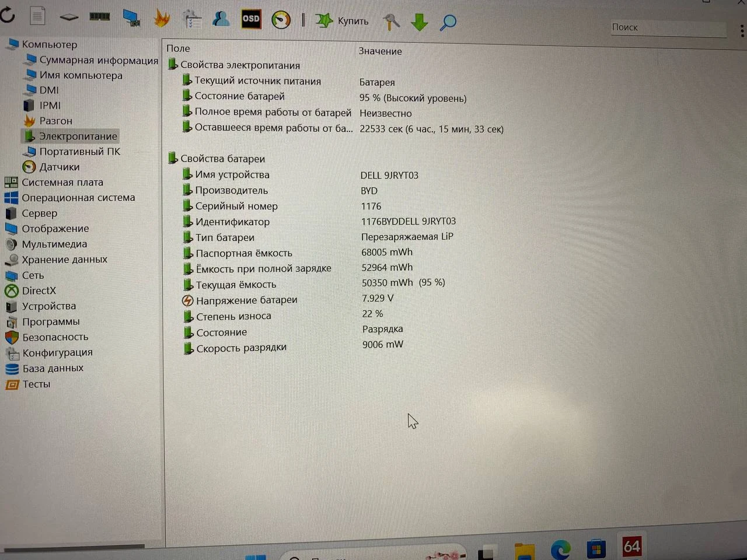Select the Степень износа row

(x=283, y=316)
